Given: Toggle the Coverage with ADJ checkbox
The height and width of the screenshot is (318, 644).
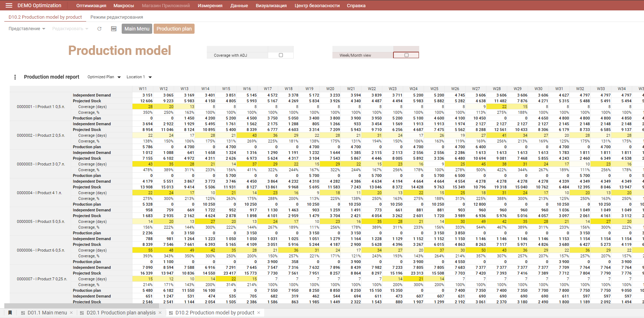Looking at the screenshot, I should coord(281,55).
